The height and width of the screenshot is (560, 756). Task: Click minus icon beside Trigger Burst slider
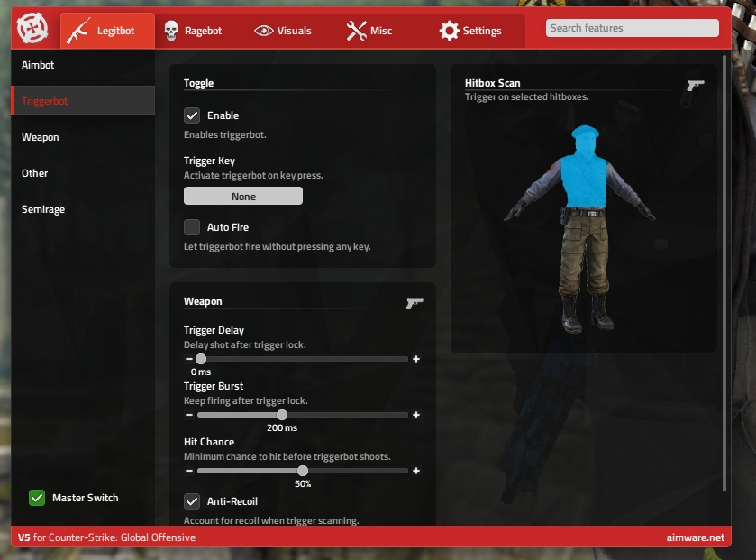pyautogui.click(x=189, y=415)
